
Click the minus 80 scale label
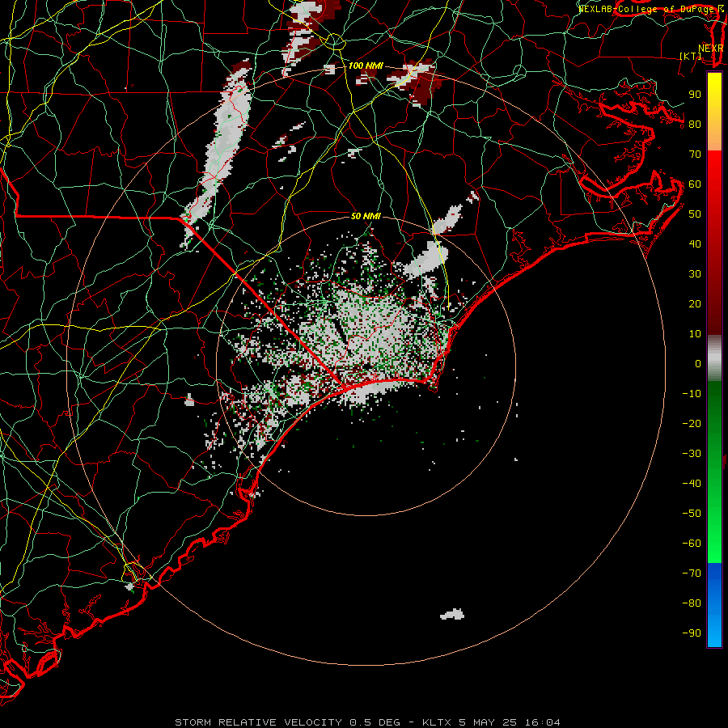point(692,603)
